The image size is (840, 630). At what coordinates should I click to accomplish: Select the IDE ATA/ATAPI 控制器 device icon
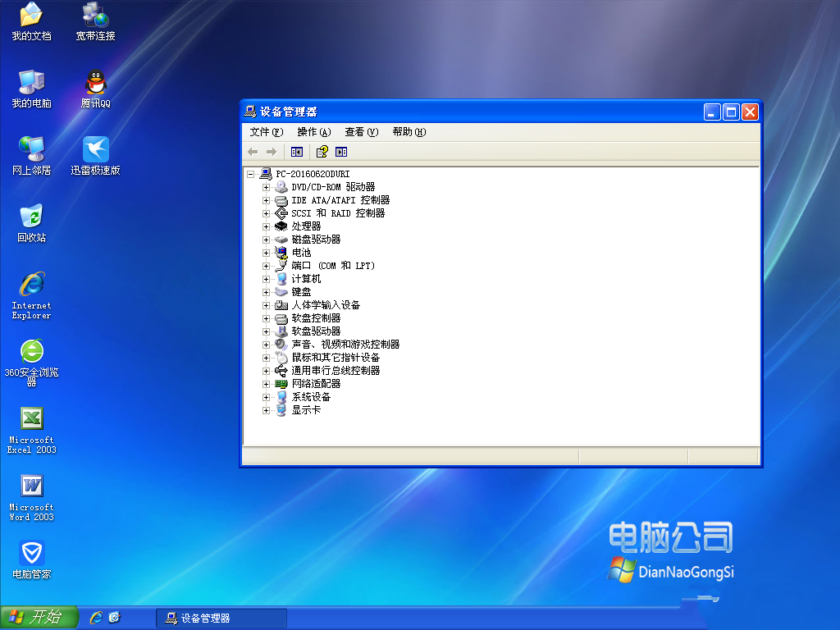pyautogui.click(x=281, y=200)
